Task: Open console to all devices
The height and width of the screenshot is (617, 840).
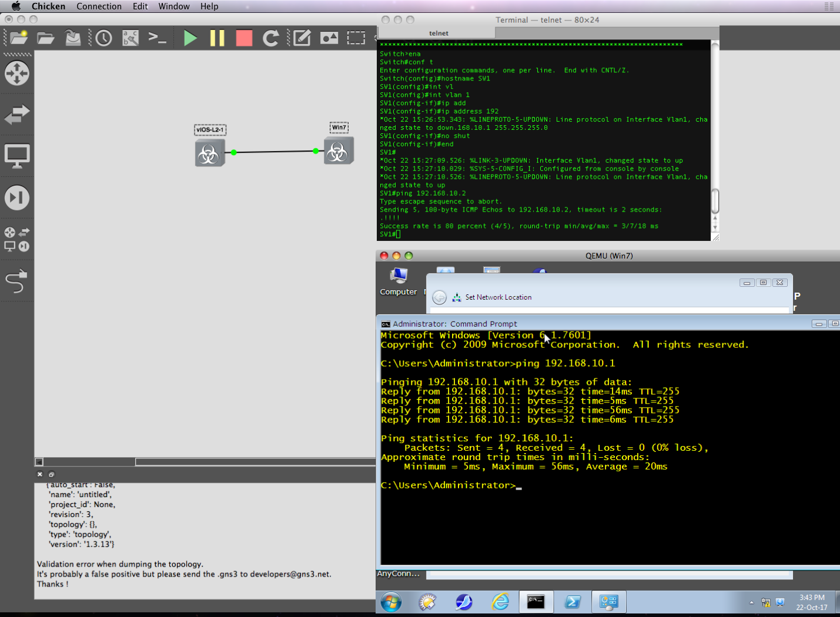Action: point(157,38)
